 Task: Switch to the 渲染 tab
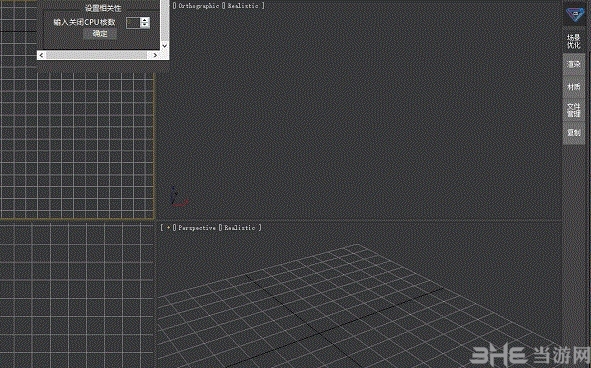tap(574, 64)
